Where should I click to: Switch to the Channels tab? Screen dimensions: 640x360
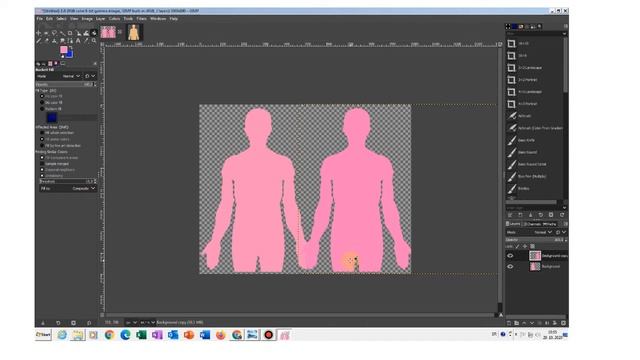(533, 224)
